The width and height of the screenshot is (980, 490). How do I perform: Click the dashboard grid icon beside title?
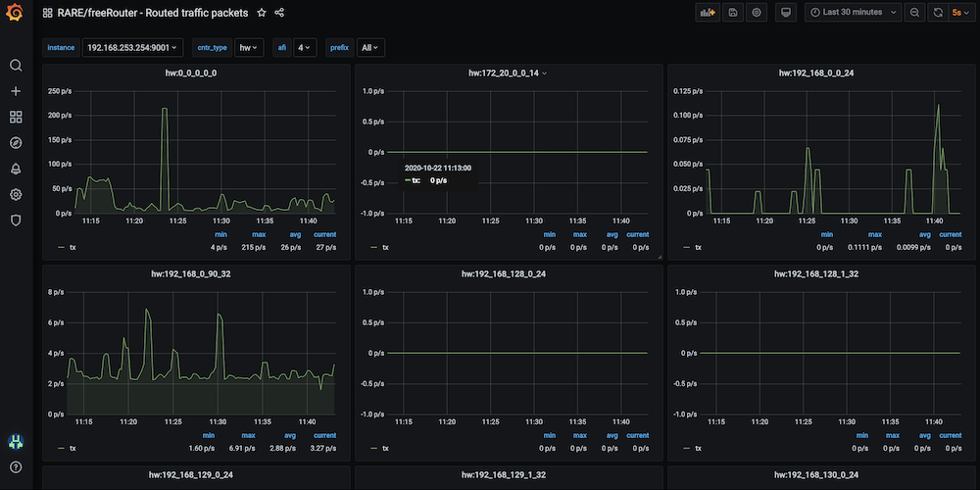[47, 13]
